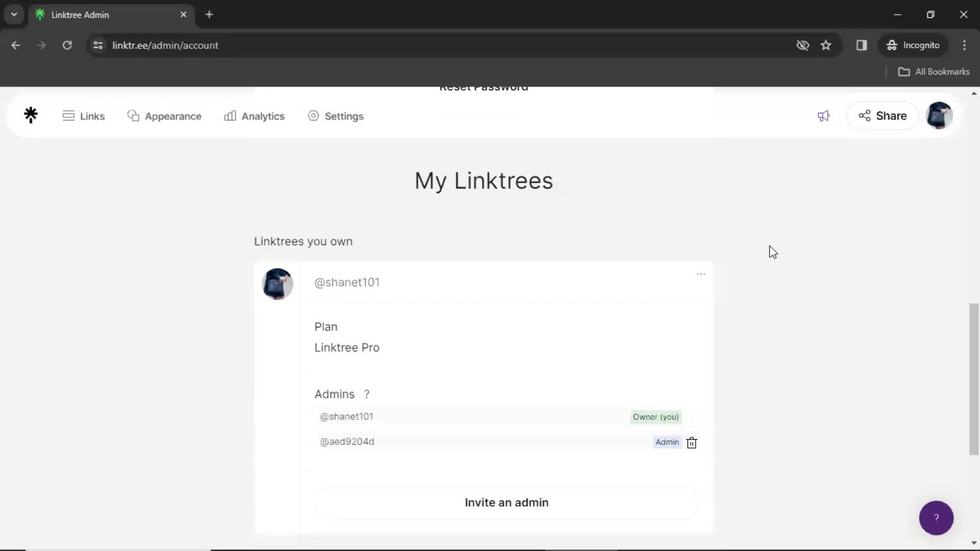Open the Links tab
The width and height of the screenshot is (980, 551).
(84, 116)
